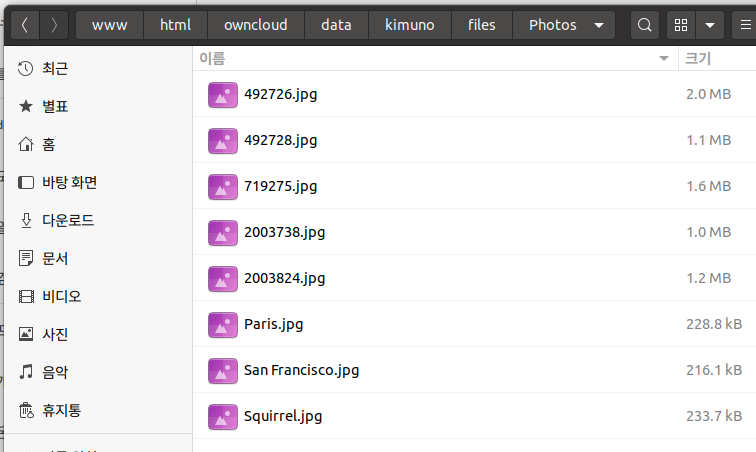Open 바탕 화면 (Desktop) in sidebar
Image resolution: width=756 pixels, height=452 pixels.
click(x=98, y=182)
